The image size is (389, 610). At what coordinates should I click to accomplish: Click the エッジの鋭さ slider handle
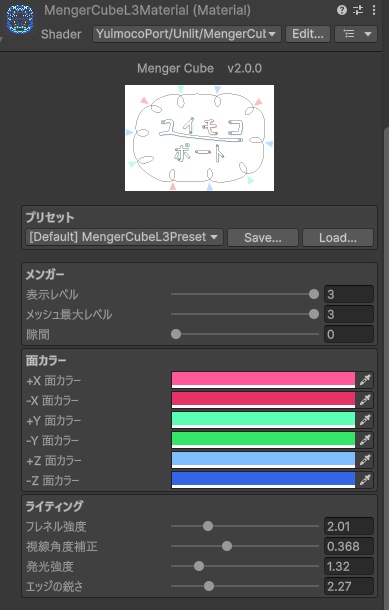tap(209, 586)
